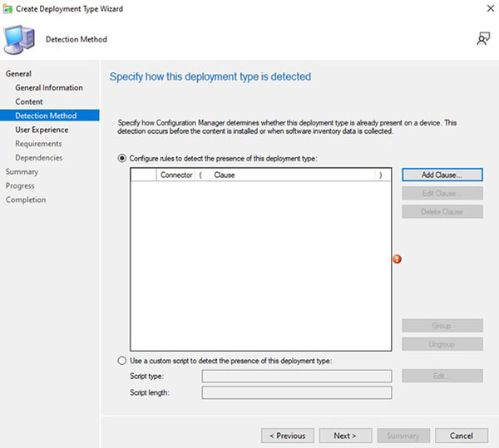Viewport: 499px width, 448px height.
Task: Click the Script length field
Action: pyautogui.click(x=297, y=392)
